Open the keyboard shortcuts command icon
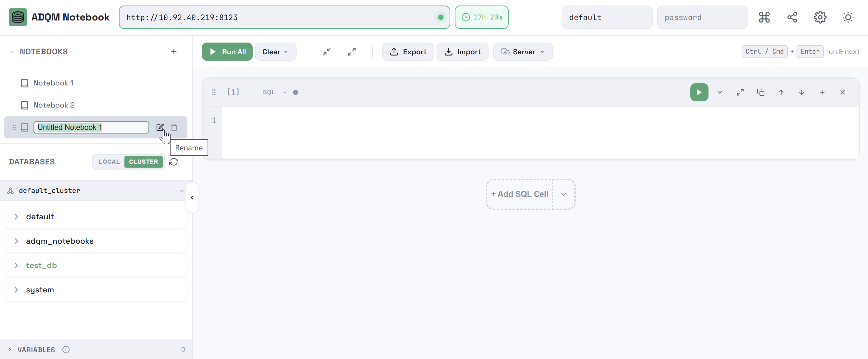 tap(764, 17)
